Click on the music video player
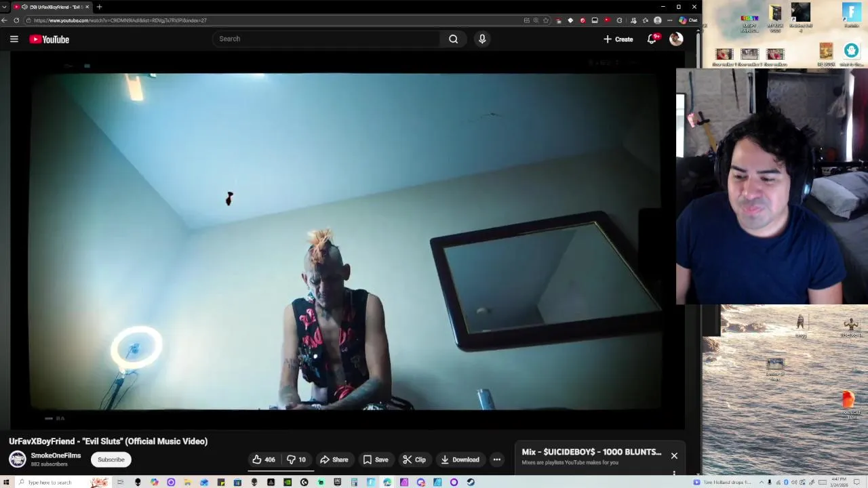This screenshot has width=868, height=488. coord(346,241)
